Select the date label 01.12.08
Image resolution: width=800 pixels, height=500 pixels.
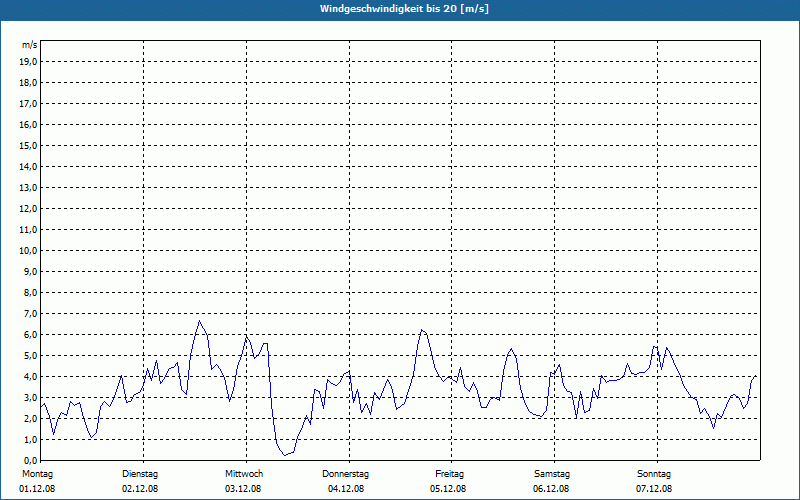37,489
